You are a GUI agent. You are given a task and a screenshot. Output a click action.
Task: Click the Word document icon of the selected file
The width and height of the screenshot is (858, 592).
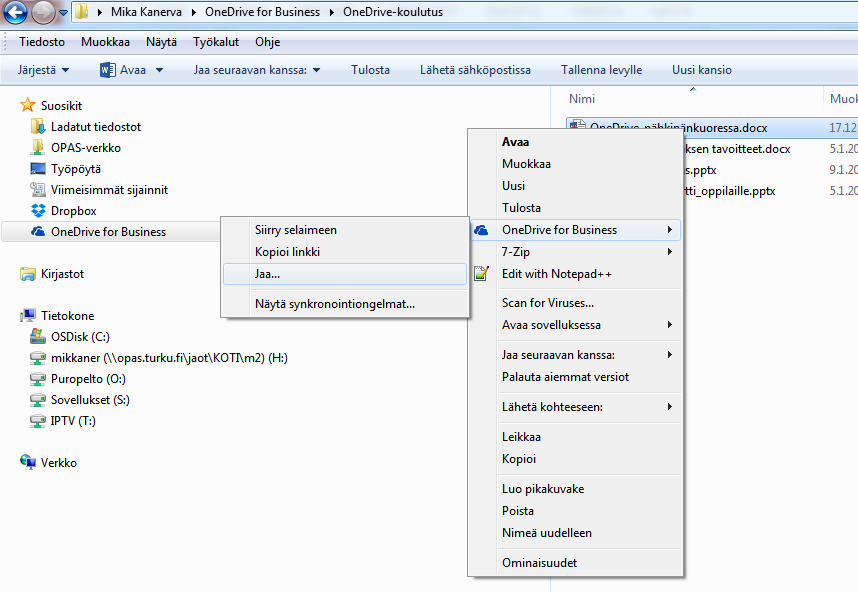pyautogui.click(x=577, y=125)
